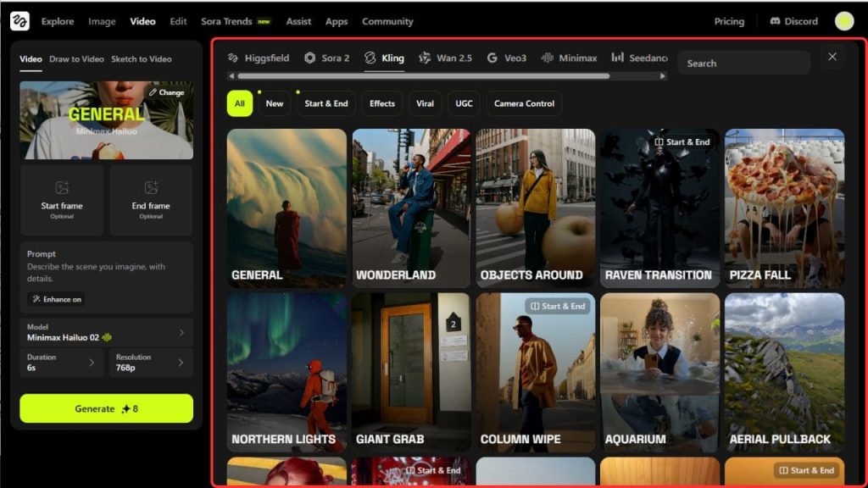The height and width of the screenshot is (488, 868).
Task: Toggle the Enhance on prompt option
Action: (x=57, y=299)
